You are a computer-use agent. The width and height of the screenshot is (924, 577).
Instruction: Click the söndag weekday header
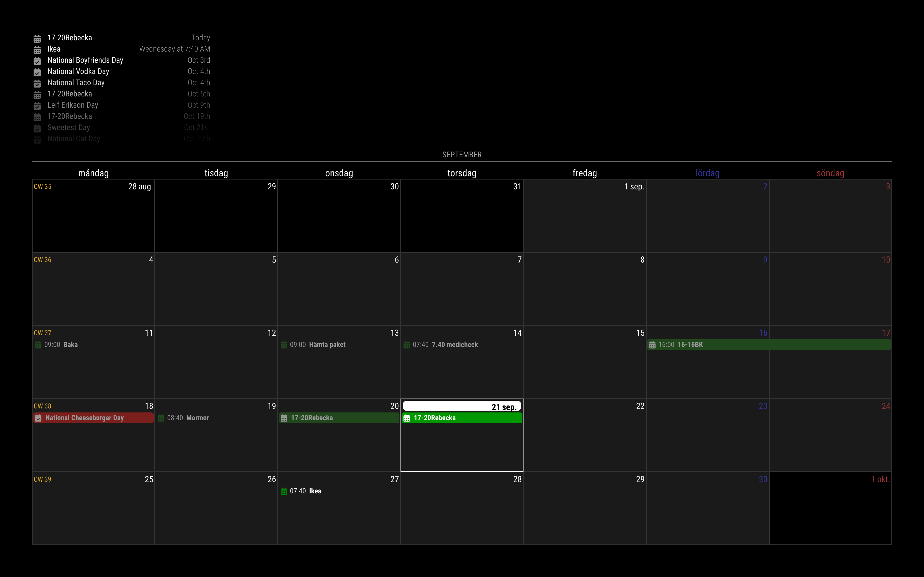[x=830, y=173]
